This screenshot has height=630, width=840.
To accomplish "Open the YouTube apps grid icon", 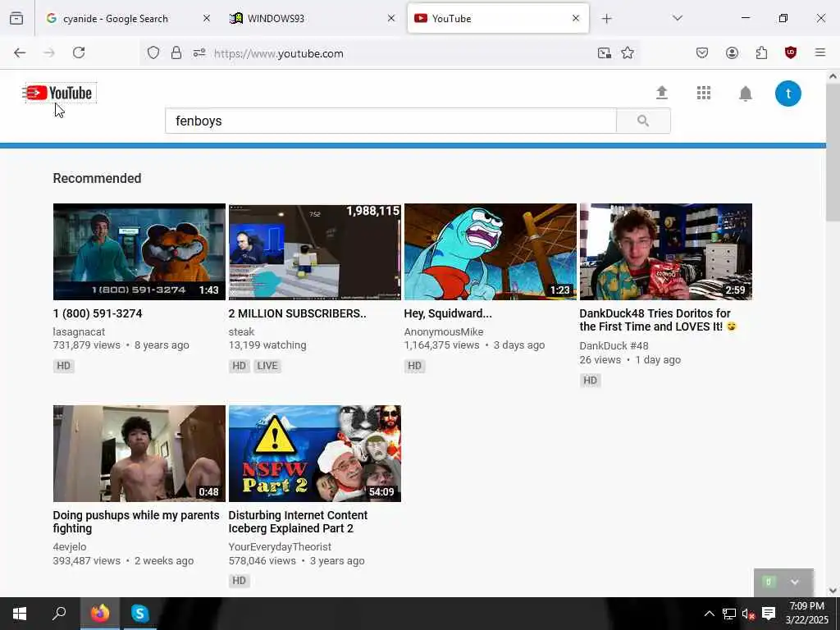I will point(703,93).
